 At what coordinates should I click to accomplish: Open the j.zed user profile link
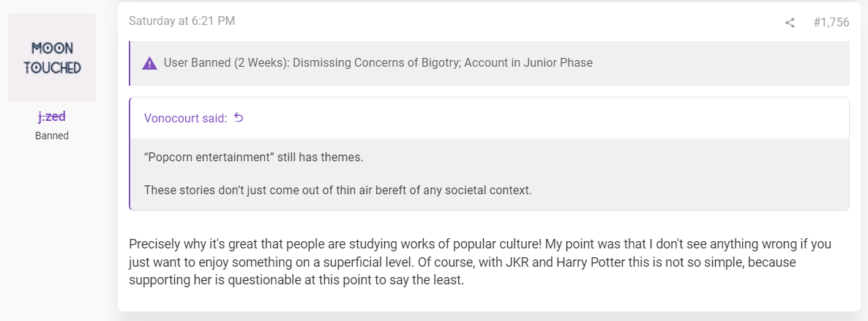[52, 117]
